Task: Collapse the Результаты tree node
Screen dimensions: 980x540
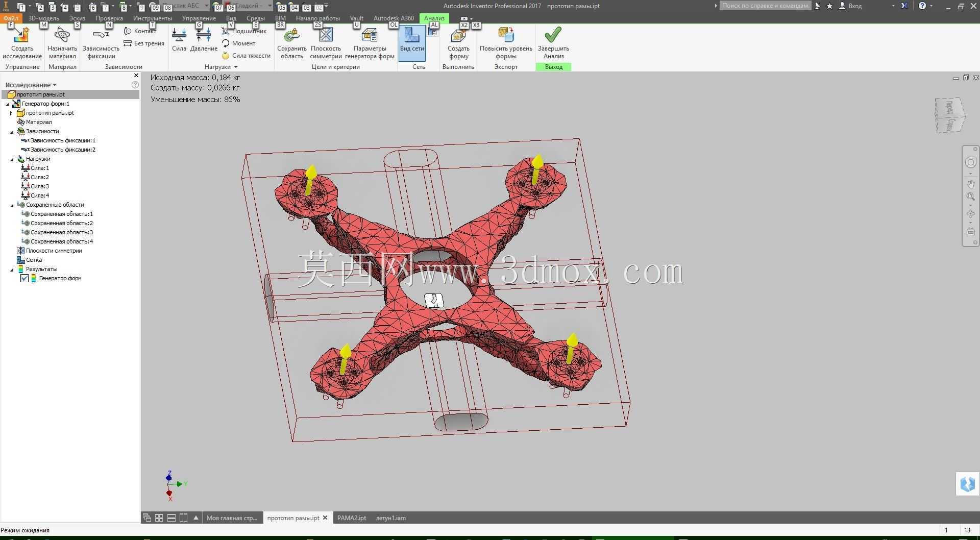Action: pos(12,269)
